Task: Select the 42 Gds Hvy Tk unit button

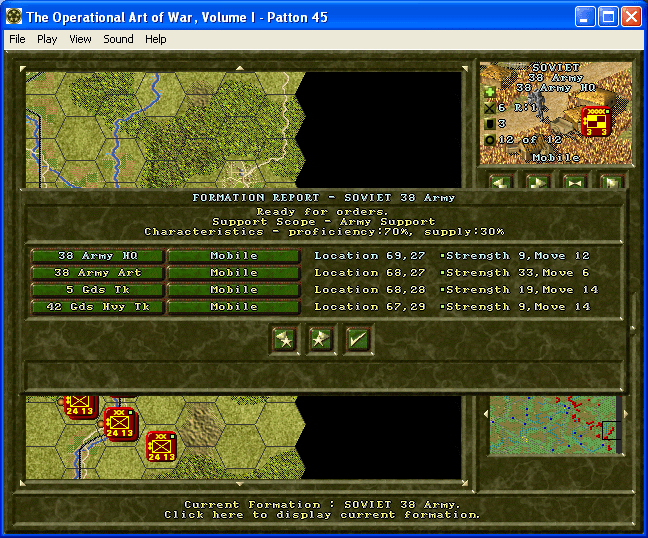Action: click(x=98, y=307)
